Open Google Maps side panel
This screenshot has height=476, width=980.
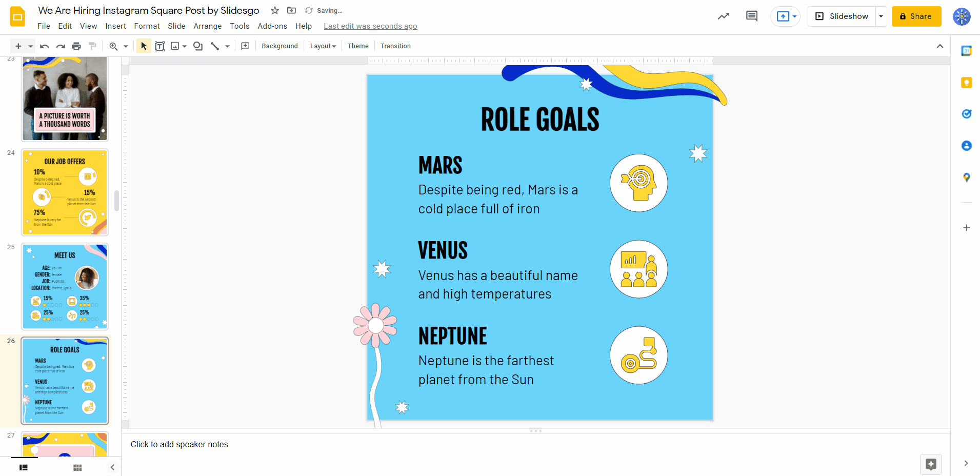pos(966,177)
